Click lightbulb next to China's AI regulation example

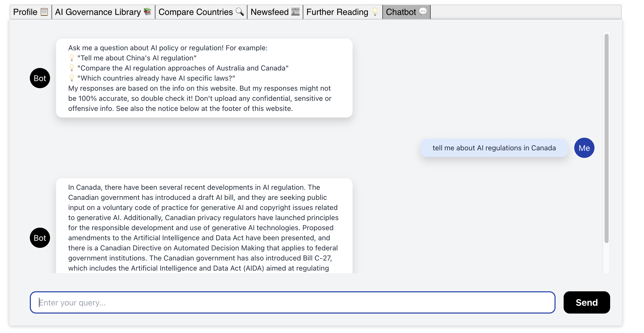[72, 58]
